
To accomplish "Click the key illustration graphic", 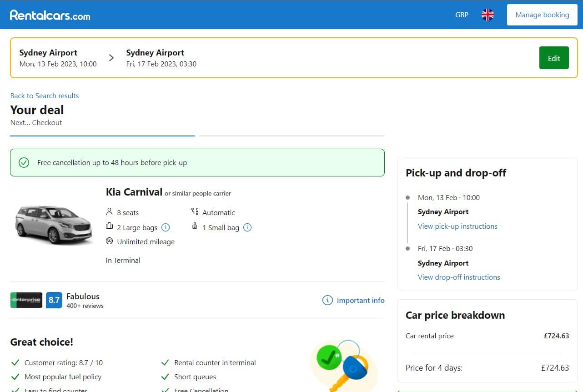I will click(x=344, y=365).
